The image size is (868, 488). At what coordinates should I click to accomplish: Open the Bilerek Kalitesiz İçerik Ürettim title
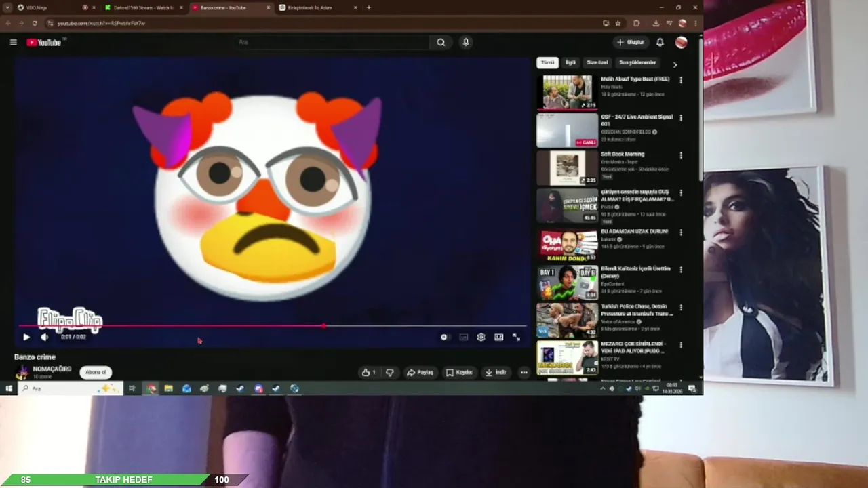pos(635,272)
